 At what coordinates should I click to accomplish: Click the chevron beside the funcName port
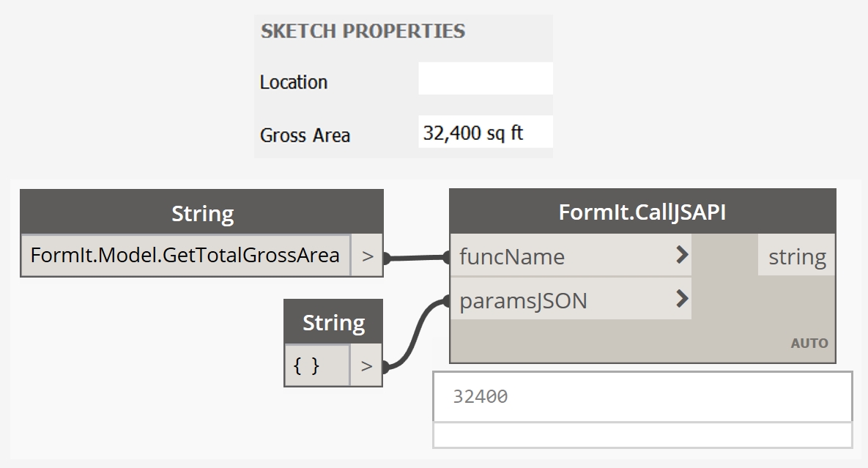pyautogui.click(x=682, y=255)
